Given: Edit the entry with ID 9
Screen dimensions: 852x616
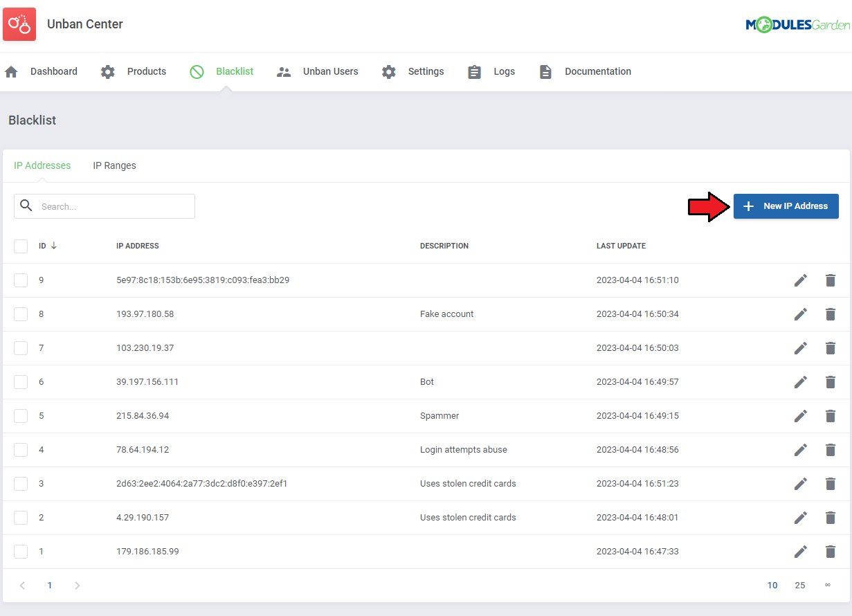Looking at the screenshot, I should click(801, 280).
